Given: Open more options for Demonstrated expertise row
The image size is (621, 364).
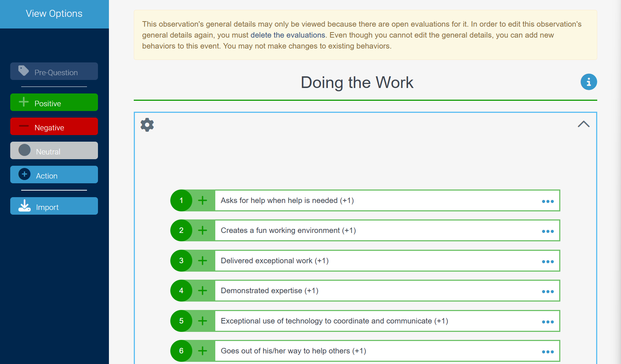Looking at the screenshot, I should pyautogui.click(x=548, y=292).
